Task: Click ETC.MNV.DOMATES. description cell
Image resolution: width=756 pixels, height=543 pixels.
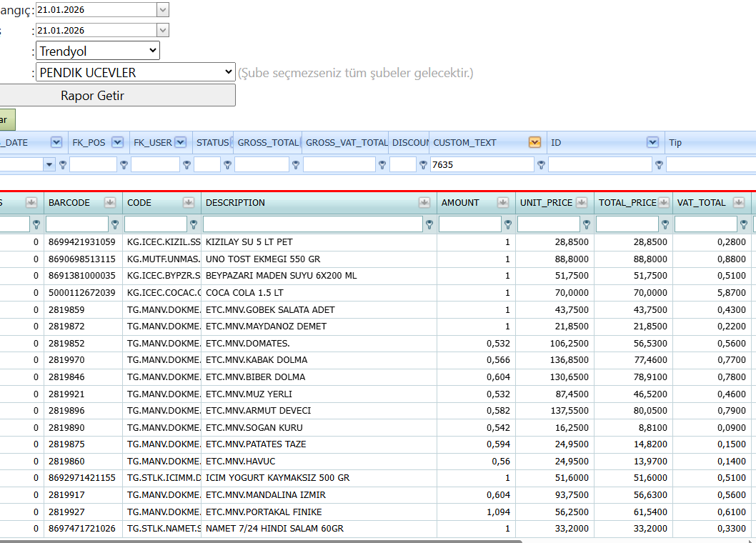Action: (319, 344)
